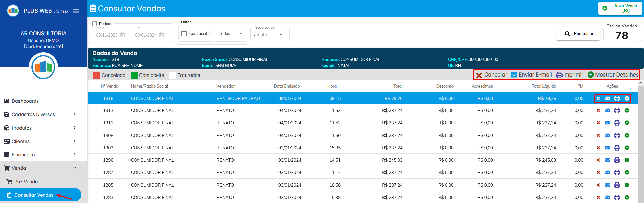Click the Vendedor column header
The image size is (644, 203).
pos(226,86)
